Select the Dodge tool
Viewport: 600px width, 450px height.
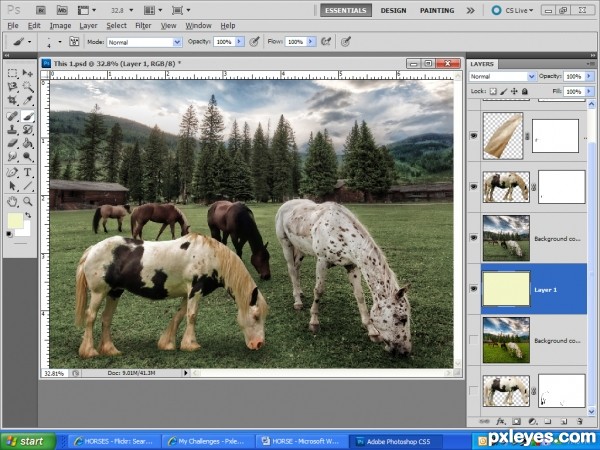(28, 157)
